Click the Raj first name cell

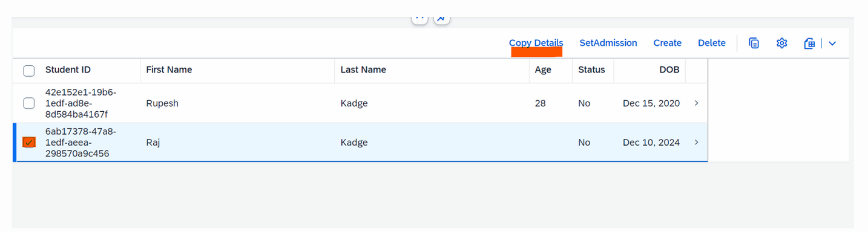(x=237, y=143)
